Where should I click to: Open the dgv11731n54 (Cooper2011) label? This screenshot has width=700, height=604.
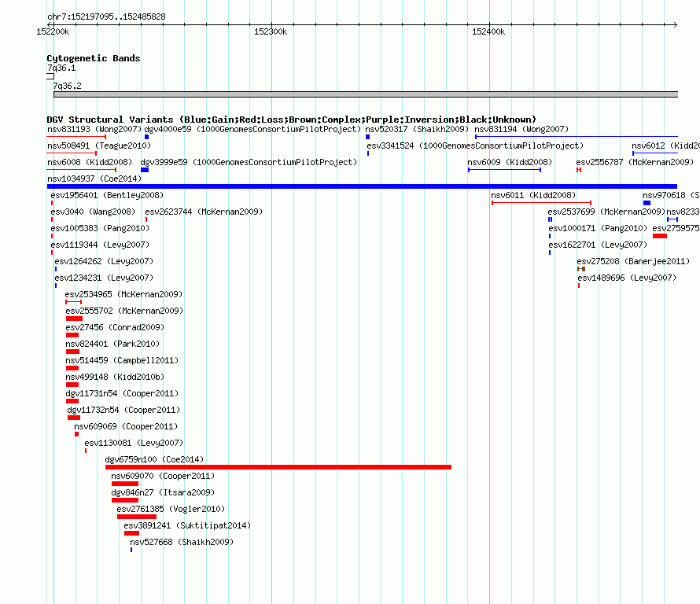(x=122, y=393)
